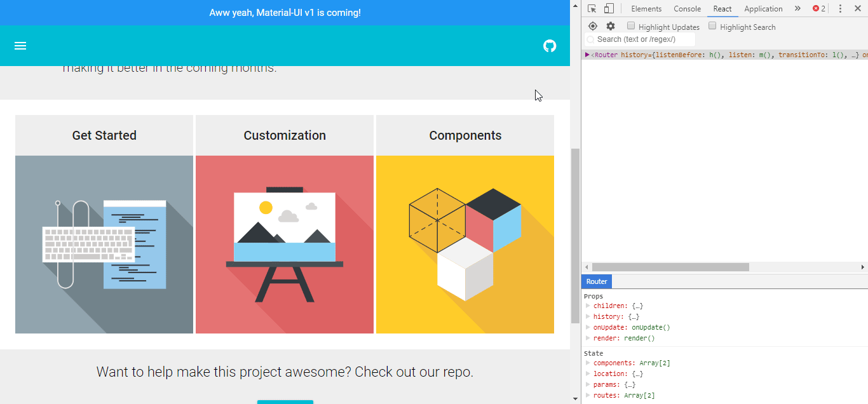Click the Customization easel illustration

[285, 245]
